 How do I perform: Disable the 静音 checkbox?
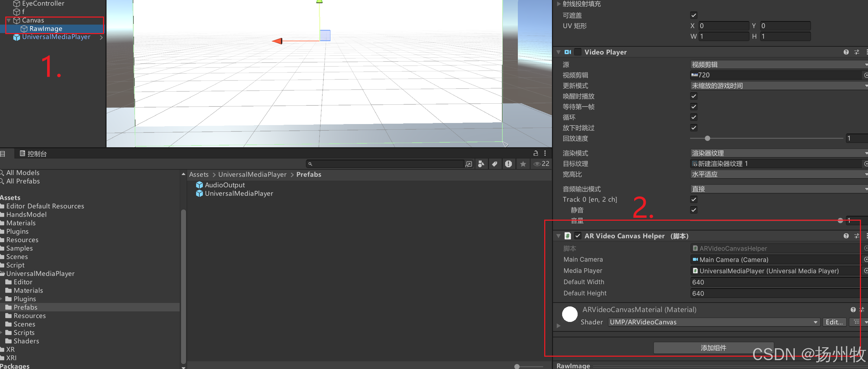point(694,210)
